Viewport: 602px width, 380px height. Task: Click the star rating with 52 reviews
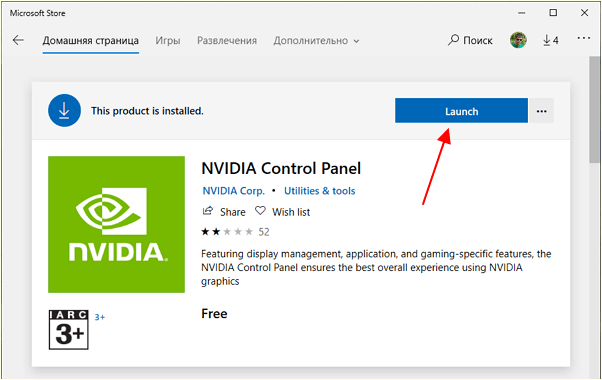(x=235, y=231)
